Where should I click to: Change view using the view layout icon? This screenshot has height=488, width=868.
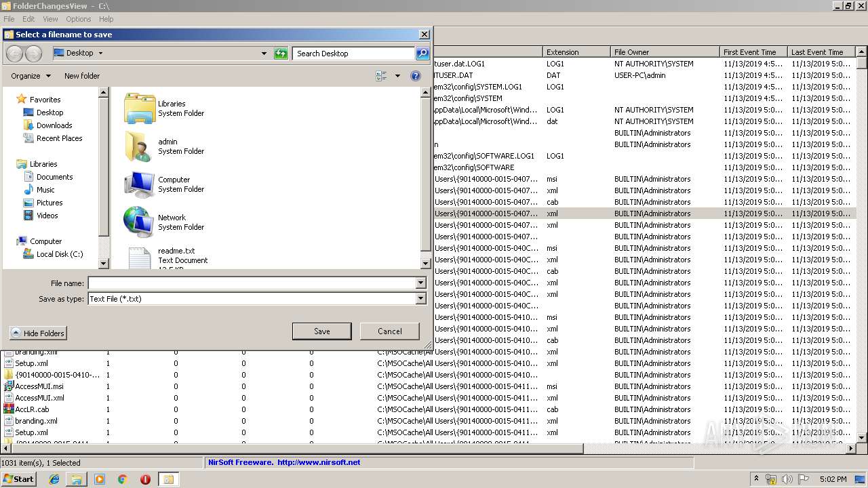pyautogui.click(x=381, y=76)
